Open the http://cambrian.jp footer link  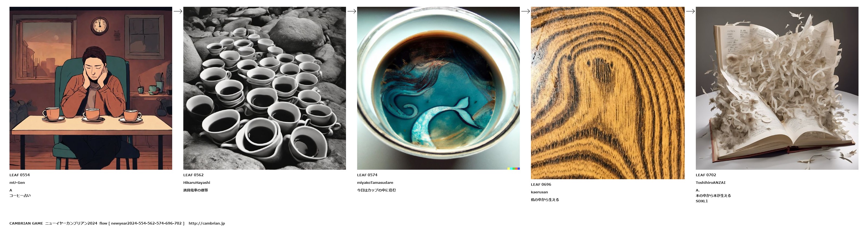207,223
